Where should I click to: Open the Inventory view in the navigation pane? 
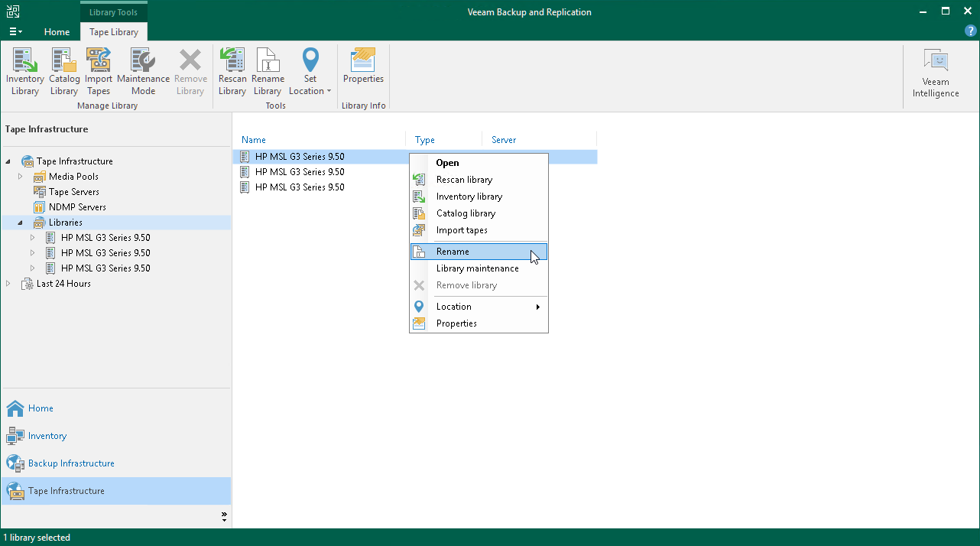point(47,436)
